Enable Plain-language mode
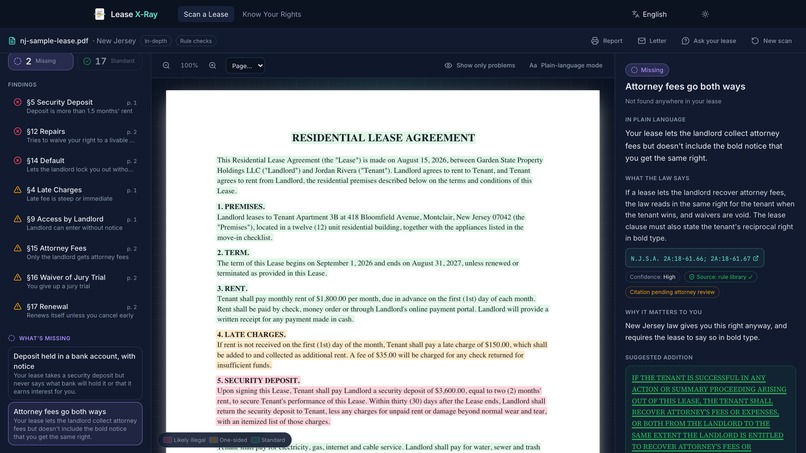The height and width of the screenshot is (453, 806). pos(565,65)
